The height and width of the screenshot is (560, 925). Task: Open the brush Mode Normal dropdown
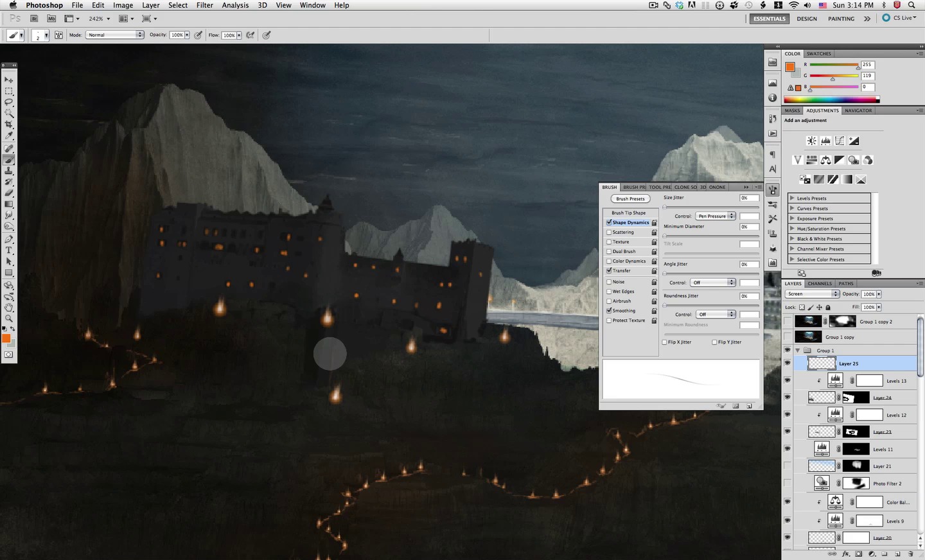115,35
